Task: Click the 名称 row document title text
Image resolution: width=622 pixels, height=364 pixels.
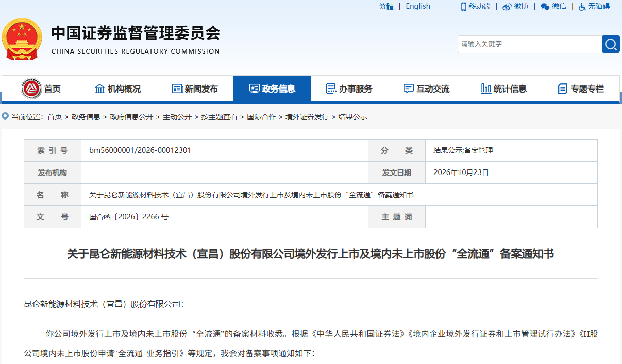Action: point(251,195)
